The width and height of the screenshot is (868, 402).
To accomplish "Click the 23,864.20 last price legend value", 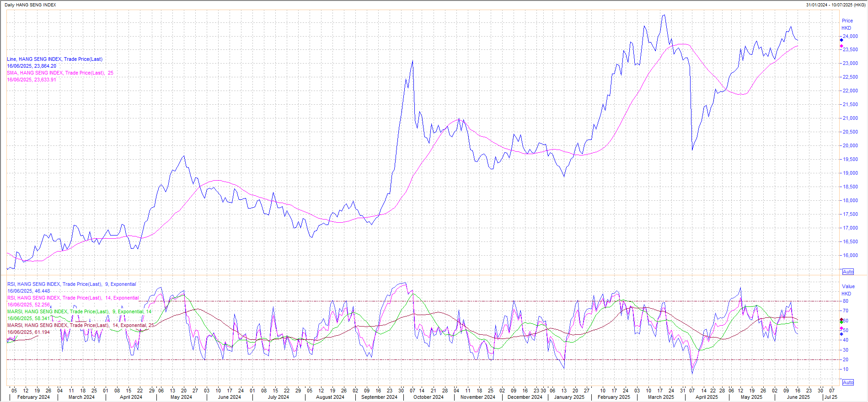I will (x=45, y=66).
